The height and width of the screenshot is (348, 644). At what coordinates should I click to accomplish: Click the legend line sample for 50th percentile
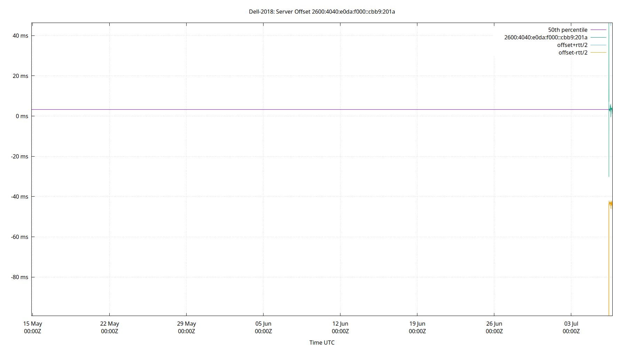(598, 30)
